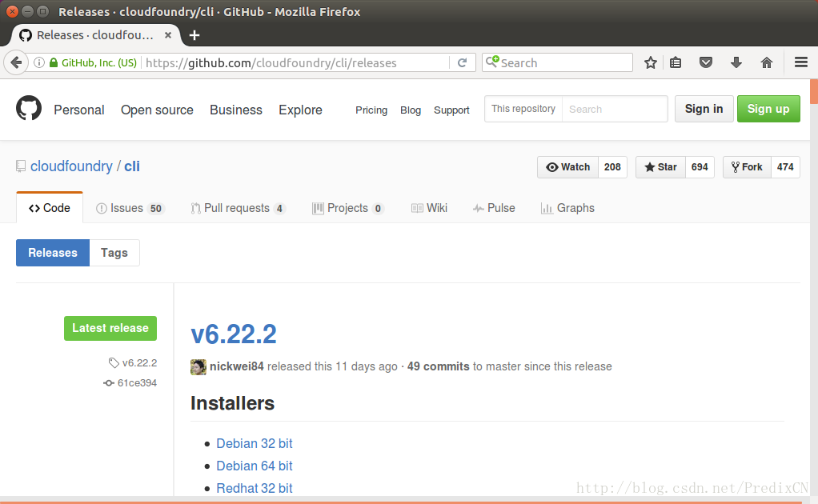Go back using Firefox back arrow
The height and width of the screenshot is (504, 818).
coord(16,63)
